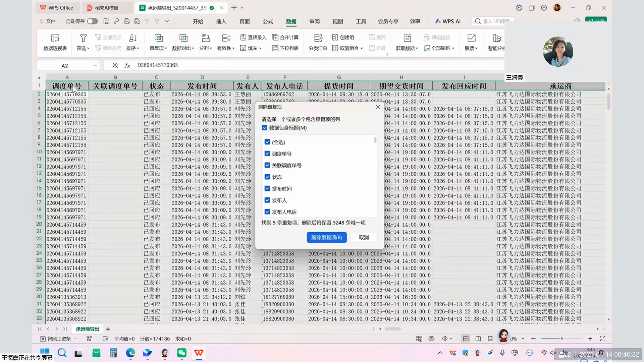This screenshot has width=644, height=362.
Task: Open the cell name box dropdown arrow
Action: tap(95, 65)
